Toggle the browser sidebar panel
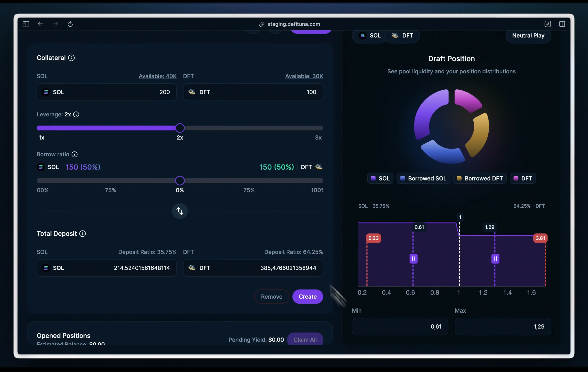Screen dimensions: 588x372 26,24
